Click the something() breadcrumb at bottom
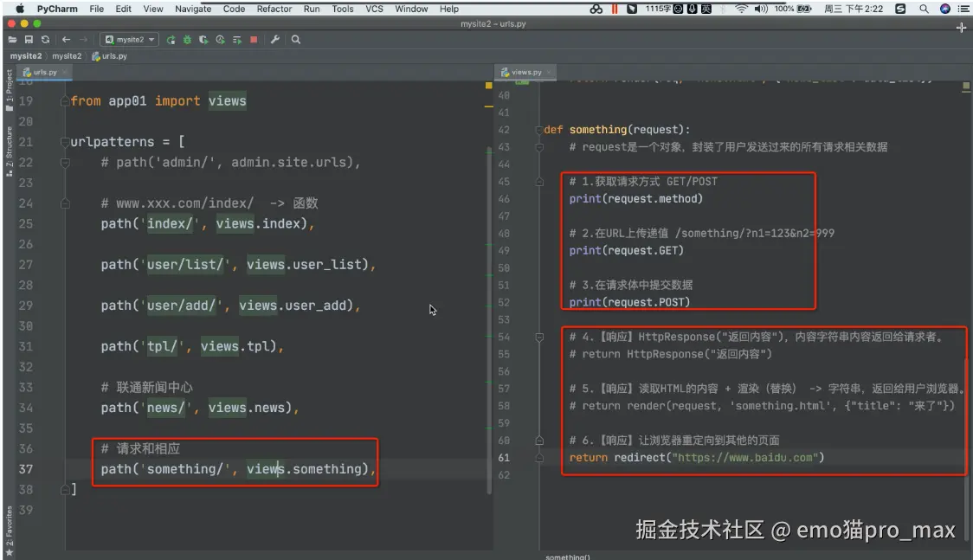 tap(567, 557)
